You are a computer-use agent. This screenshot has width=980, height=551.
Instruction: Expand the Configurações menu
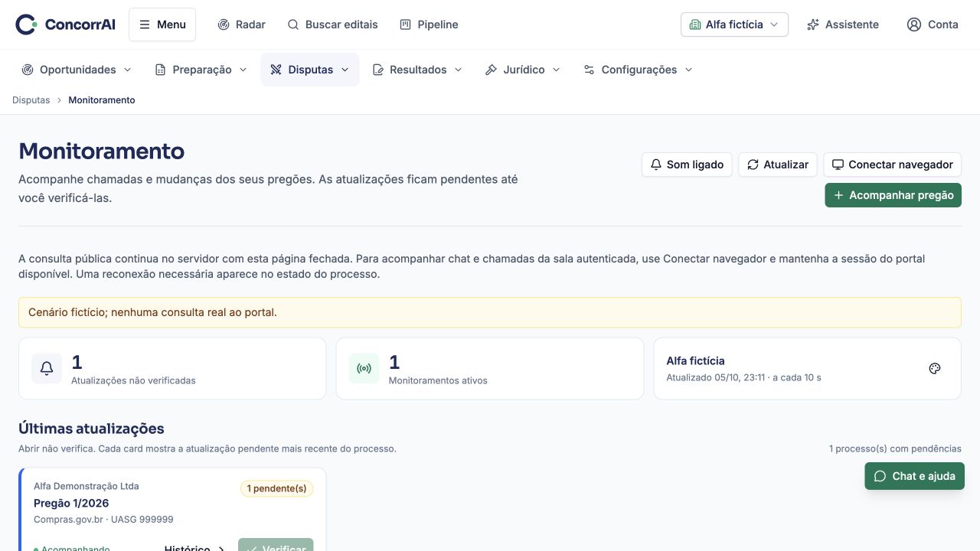tap(638, 70)
